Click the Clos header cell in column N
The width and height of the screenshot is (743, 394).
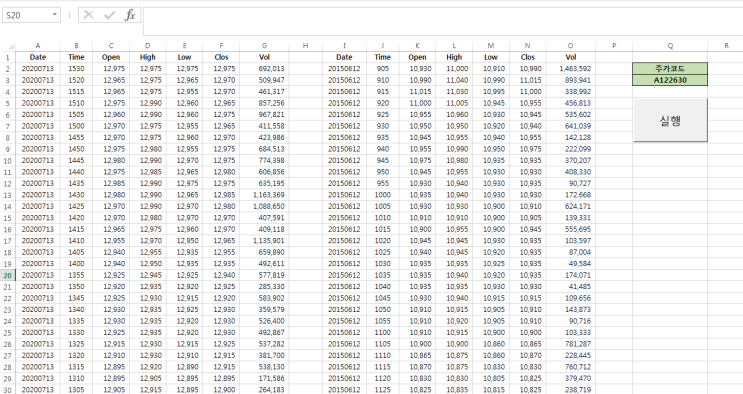[x=527, y=57]
